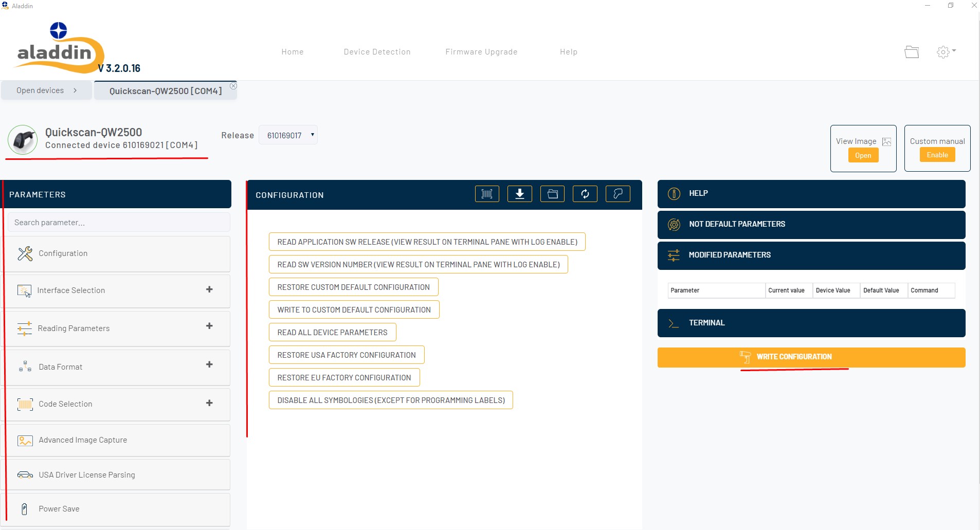Click Read Application SW Release button
980x530 pixels.
[x=427, y=242]
